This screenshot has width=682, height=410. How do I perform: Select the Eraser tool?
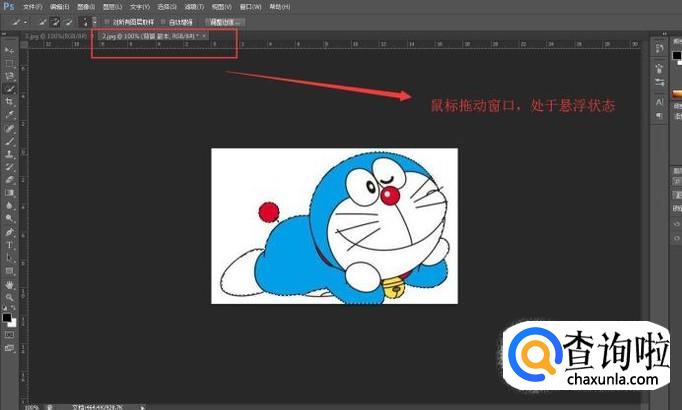click(9, 180)
